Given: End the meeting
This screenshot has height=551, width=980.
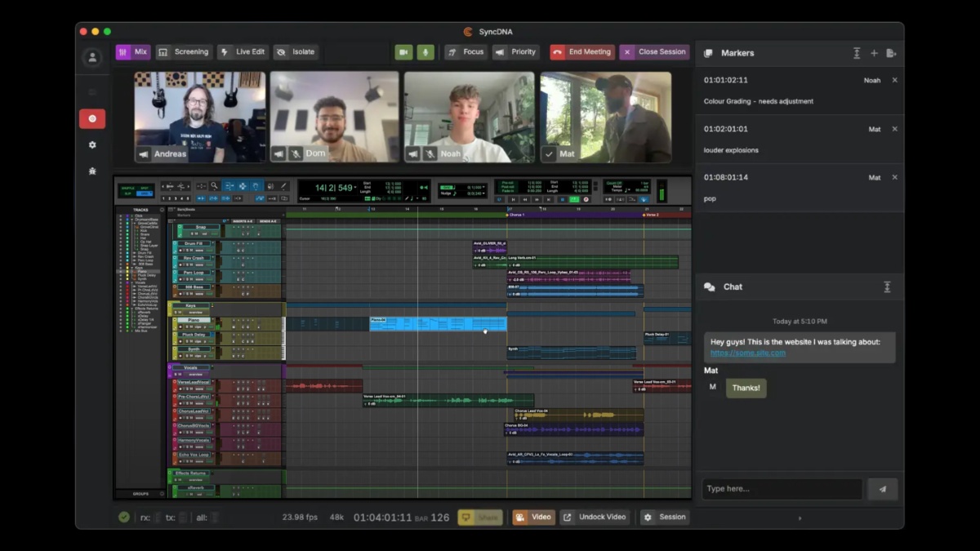Looking at the screenshot, I should [581, 51].
